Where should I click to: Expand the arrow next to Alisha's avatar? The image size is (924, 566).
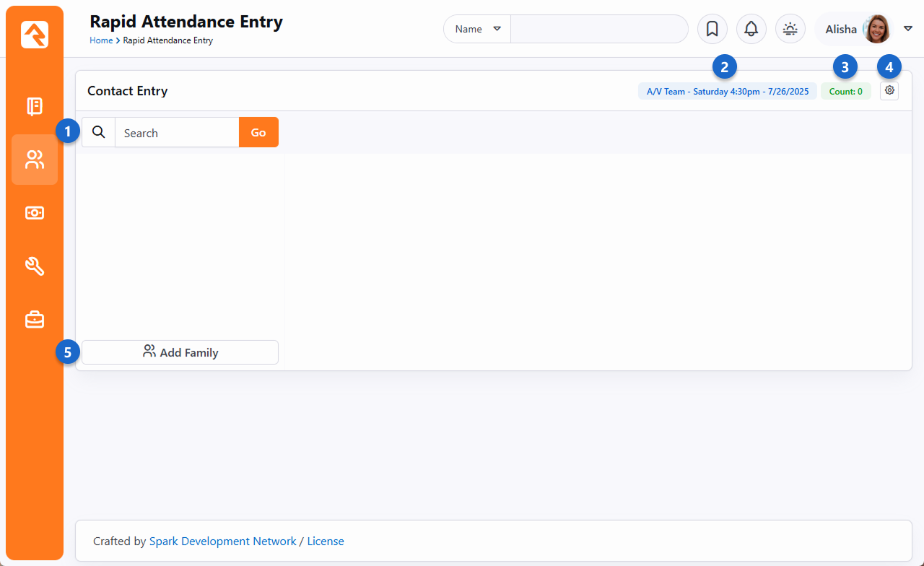908,29
